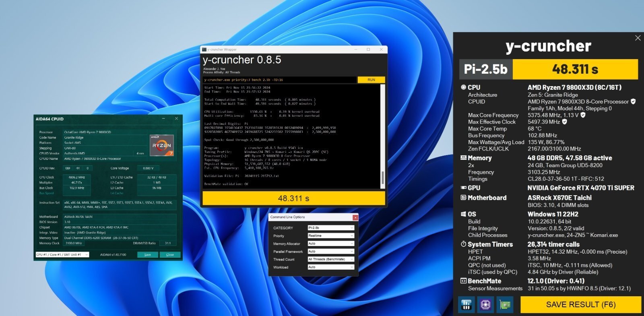Click the Multiplier 46.717x field in AIDA64
644x316 pixels.
pos(77,183)
